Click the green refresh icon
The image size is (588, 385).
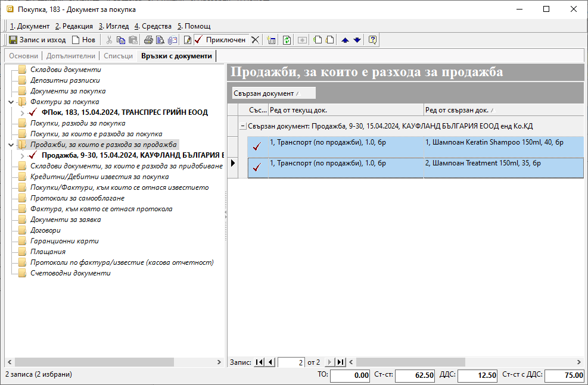tap(287, 40)
